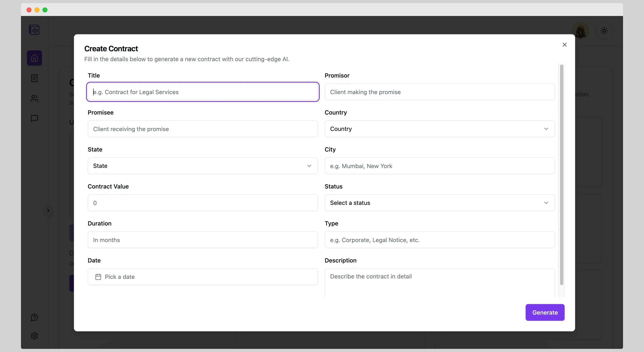Open the chat bubble icon

(34, 118)
